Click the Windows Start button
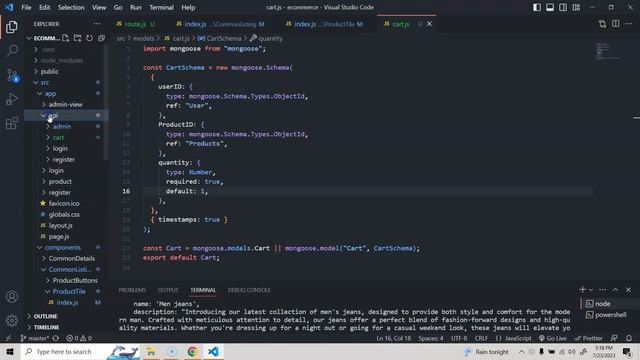This screenshot has height=360, width=640. [x=10, y=351]
